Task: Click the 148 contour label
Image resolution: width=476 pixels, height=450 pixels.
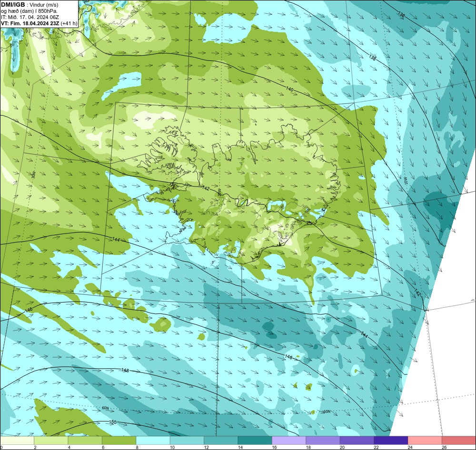Action: pyautogui.click(x=125, y=370)
